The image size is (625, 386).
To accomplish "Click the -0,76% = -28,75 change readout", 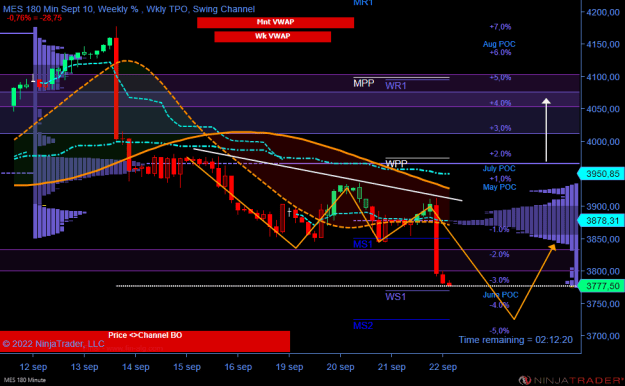I will [x=34, y=18].
